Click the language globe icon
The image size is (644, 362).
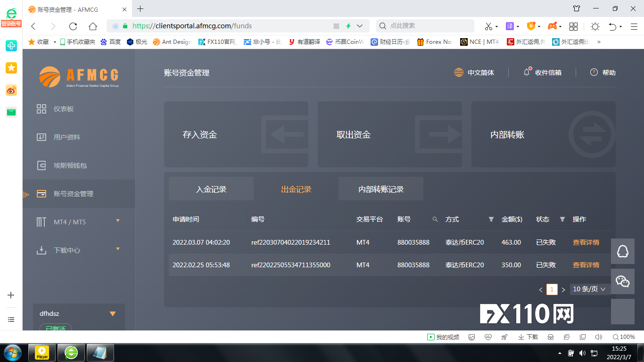[459, 73]
